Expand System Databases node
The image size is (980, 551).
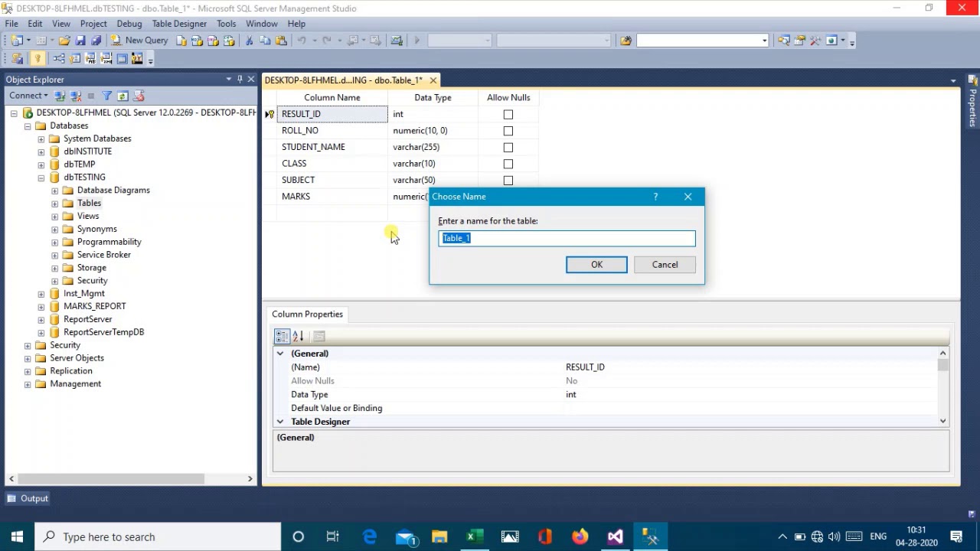coord(41,139)
